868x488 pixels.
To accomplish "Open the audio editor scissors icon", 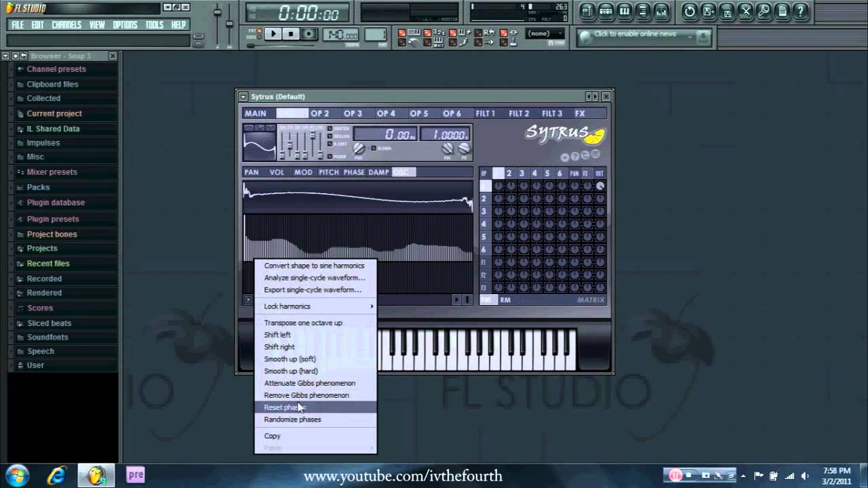I will coord(745,11).
